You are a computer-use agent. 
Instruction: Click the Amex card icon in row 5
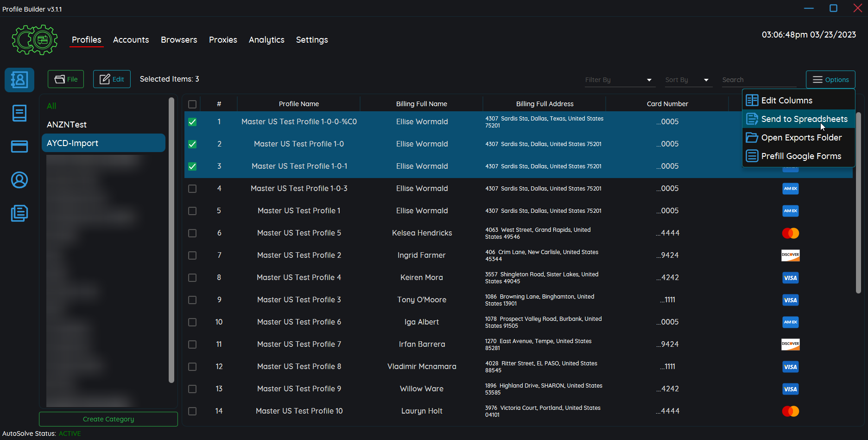791,210
